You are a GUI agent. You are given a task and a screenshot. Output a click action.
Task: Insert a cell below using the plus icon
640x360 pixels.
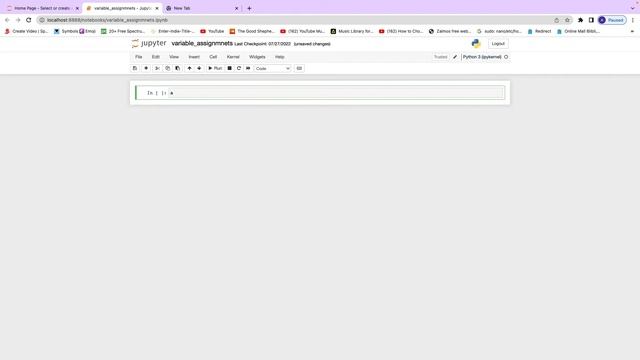click(146, 68)
